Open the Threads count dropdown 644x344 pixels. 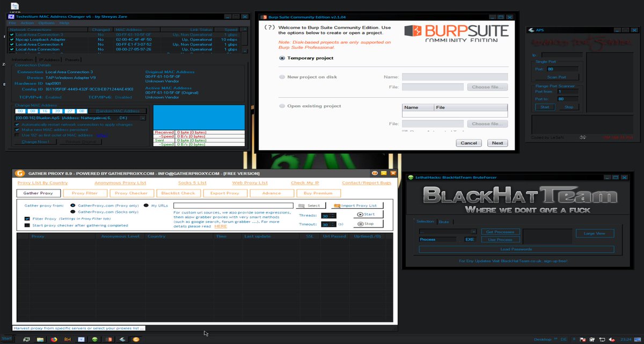333,216
